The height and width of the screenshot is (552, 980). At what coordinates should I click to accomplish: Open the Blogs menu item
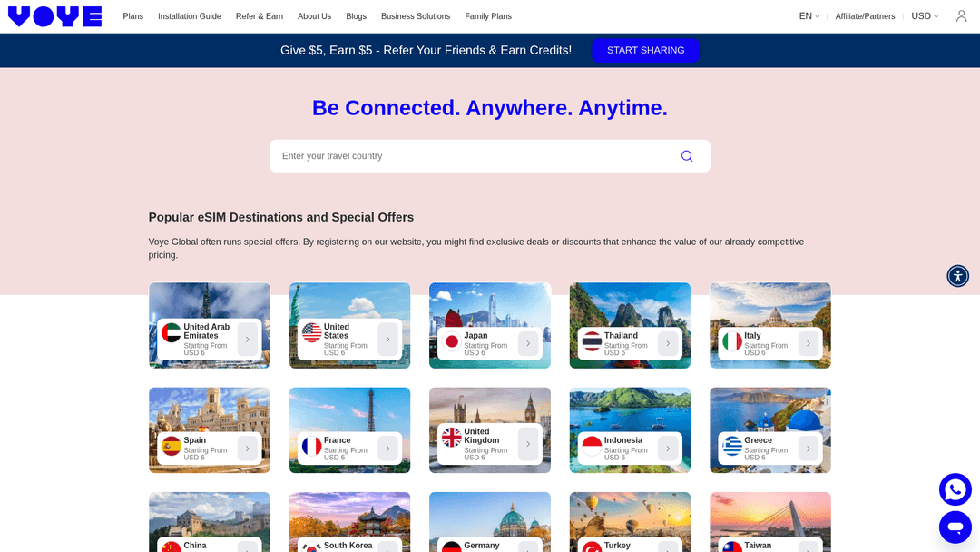(356, 15)
